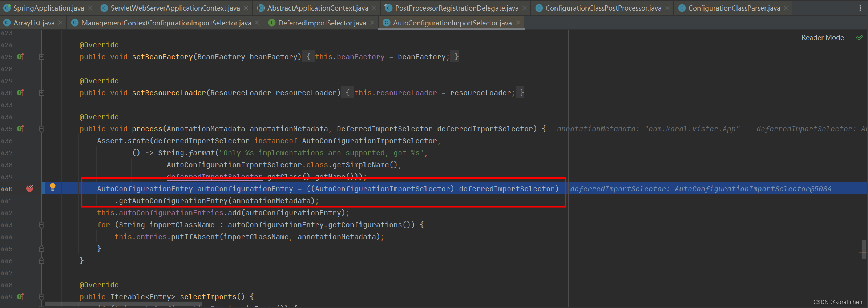Click the selectImports method name

coord(208,297)
